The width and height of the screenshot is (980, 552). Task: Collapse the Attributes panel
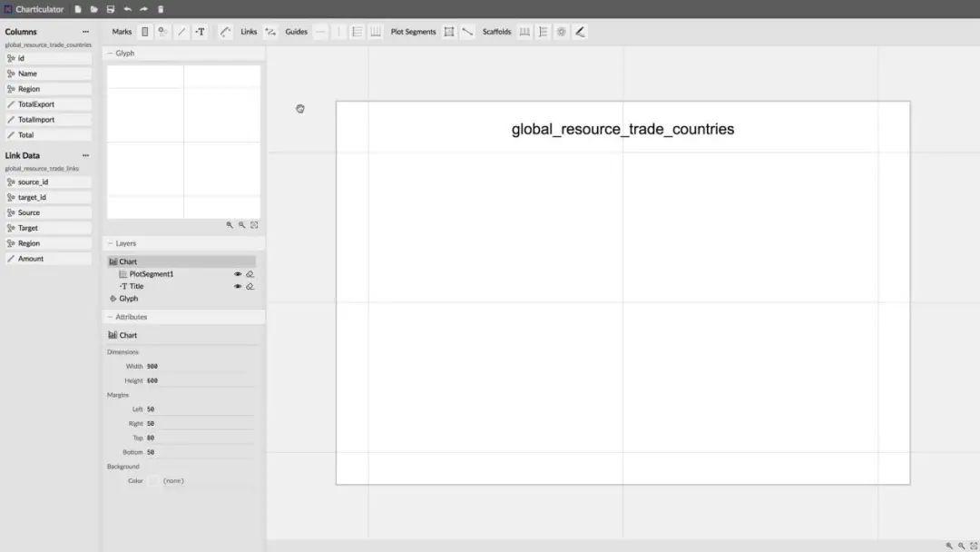(111, 317)
